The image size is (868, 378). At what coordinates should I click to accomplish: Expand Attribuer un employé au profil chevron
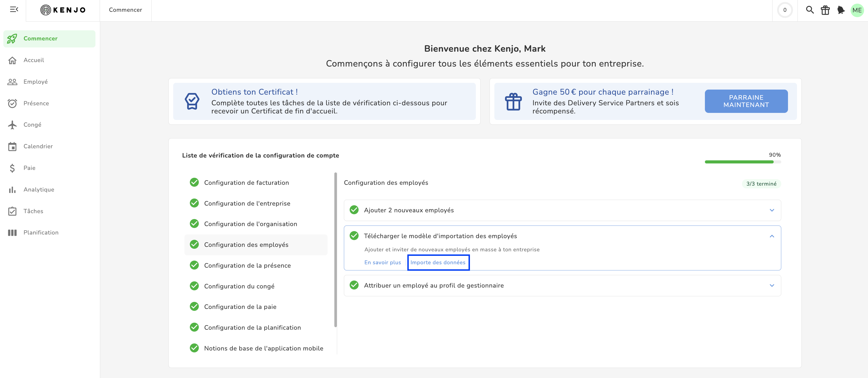coord(772,285)
